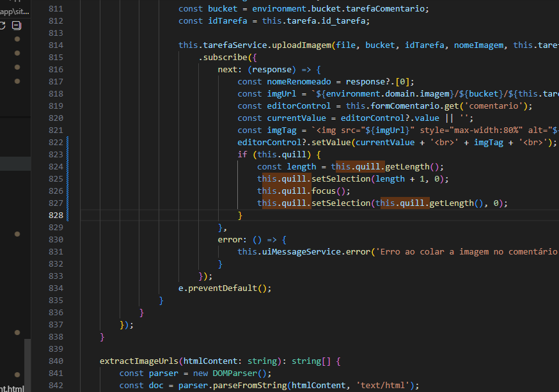The image size is (559, 392).
Task: Click the blue change marker beside line 825
Action: click(x=67, y=179)
